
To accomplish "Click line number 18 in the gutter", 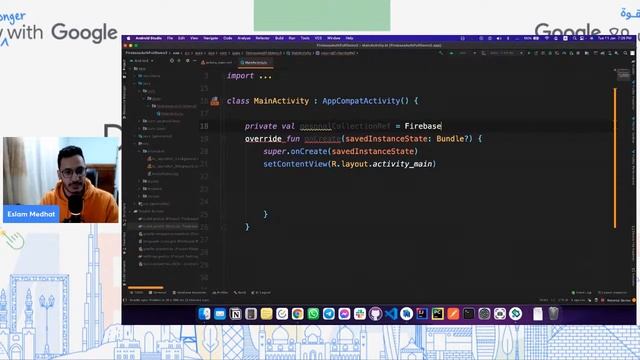I will 204,126.
